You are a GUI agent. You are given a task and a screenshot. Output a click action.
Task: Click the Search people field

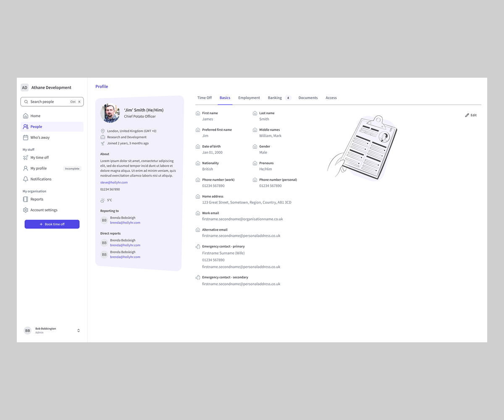point(46,102)
